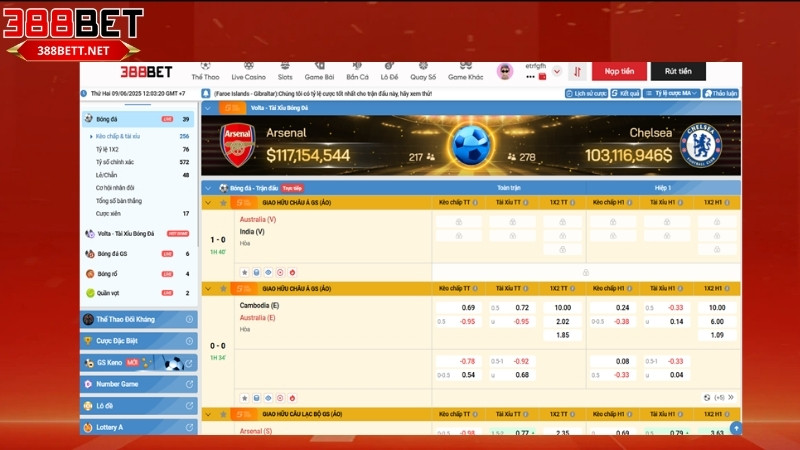800x450 pixels.
Task: Open Thảo luận discussion
Action: click(721, 93)
